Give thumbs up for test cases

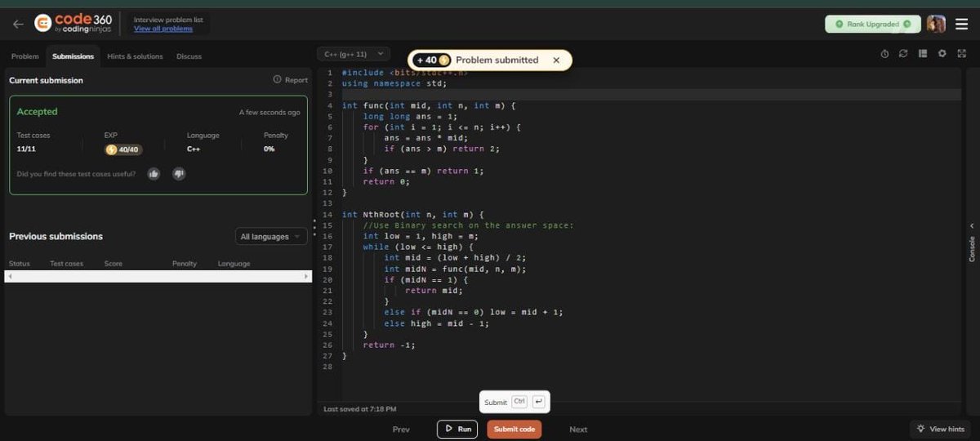click(x=154, y=174)
